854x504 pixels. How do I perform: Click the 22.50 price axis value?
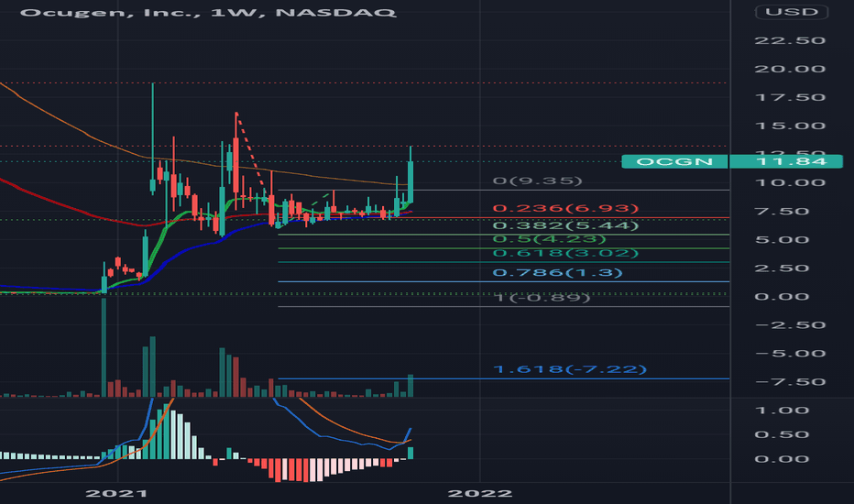(790, 41)
